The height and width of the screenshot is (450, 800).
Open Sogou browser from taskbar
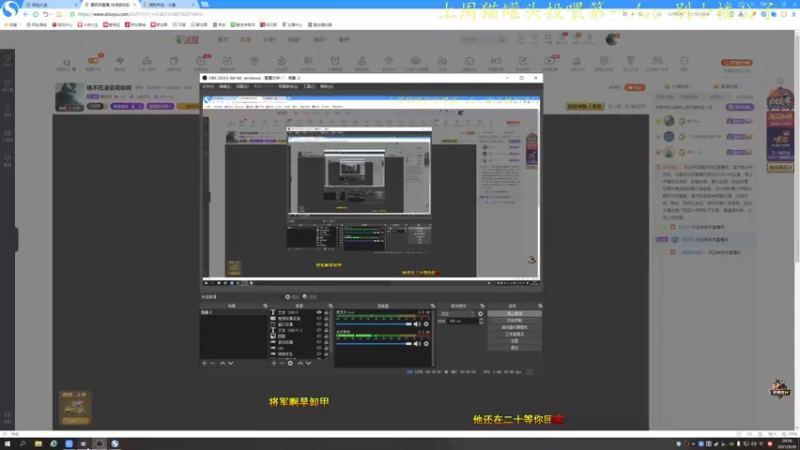(x=115, y=444)
